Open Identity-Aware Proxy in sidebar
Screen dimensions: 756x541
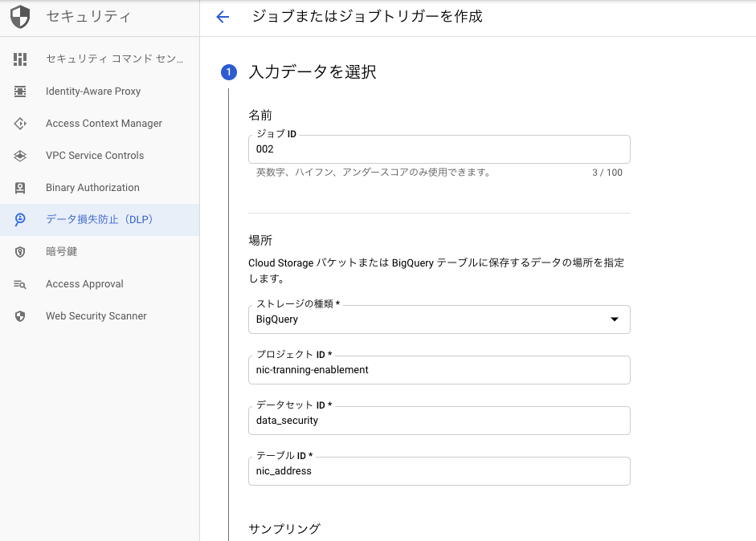click(100, 92)
